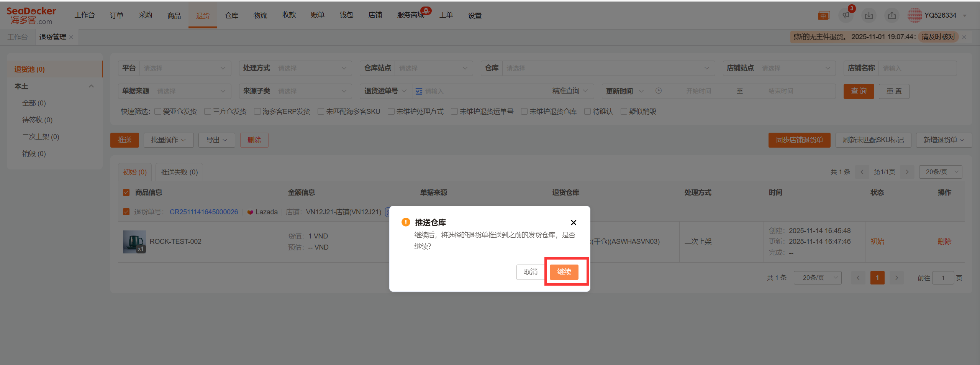Click the upload icon beside the avatar
980x365 pixels.
(x=892, y=15)
